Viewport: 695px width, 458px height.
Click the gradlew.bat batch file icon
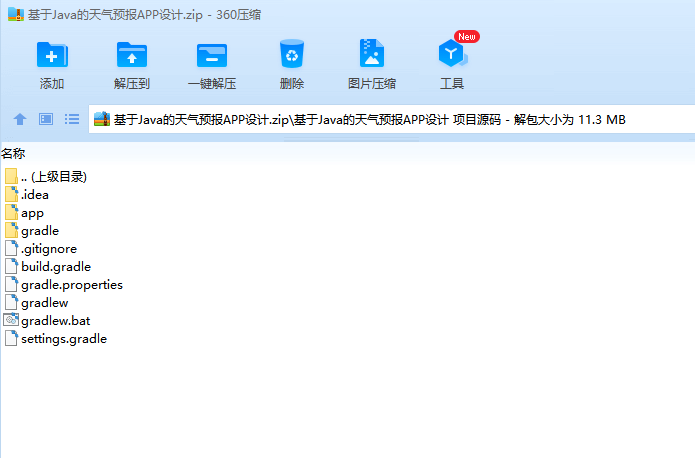[11, 320]
